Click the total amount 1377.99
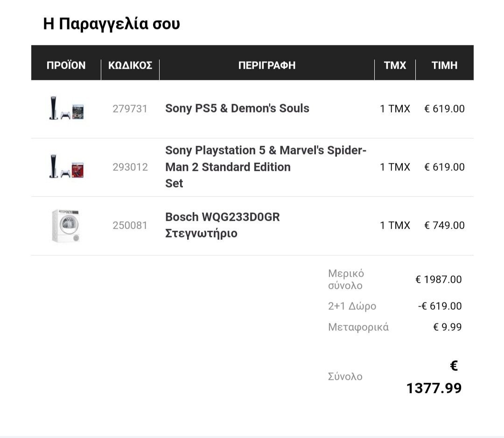The width and height of the screenshot is (504, 438). tap(434, 388)
